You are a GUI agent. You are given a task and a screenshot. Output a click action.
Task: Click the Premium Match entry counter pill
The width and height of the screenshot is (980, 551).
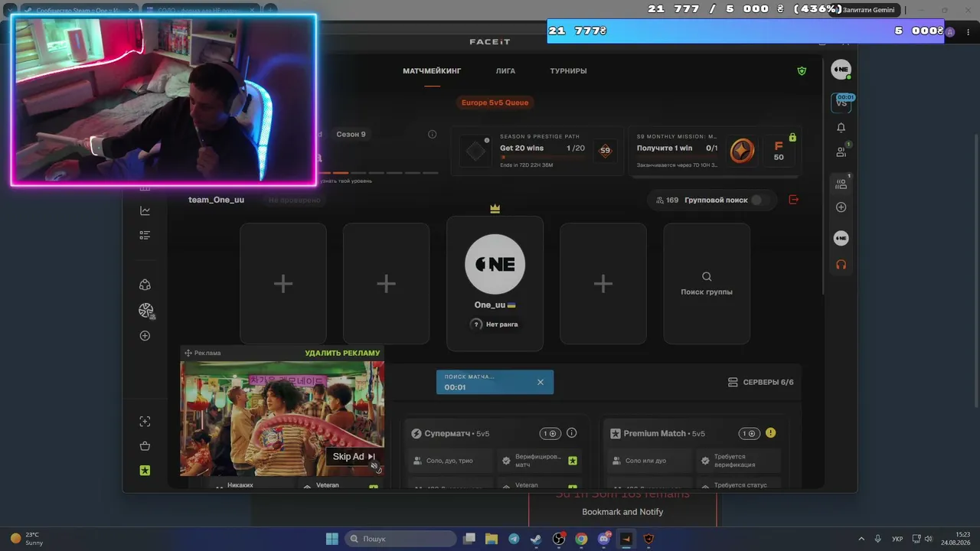(x=749, y=433)
